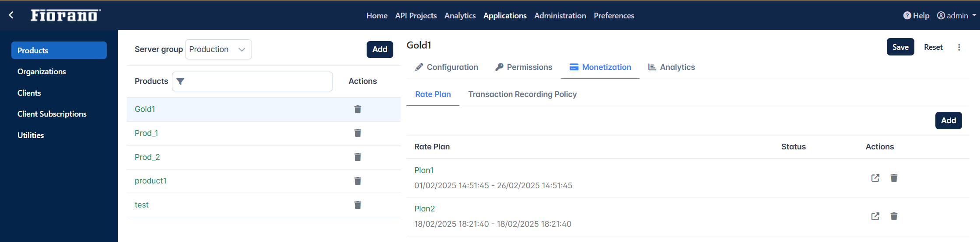Switch to the product Analytics tab
The image size is (980, 242).
[672, 67]
